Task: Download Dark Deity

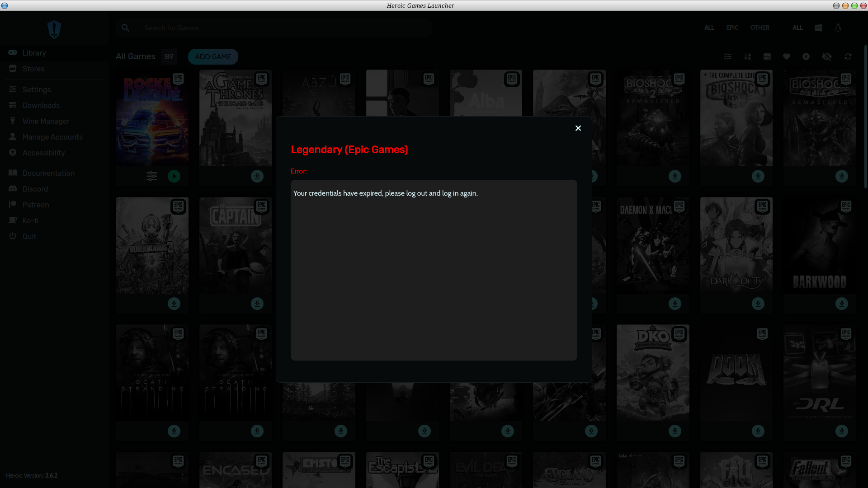Action: tap(758, 304)
